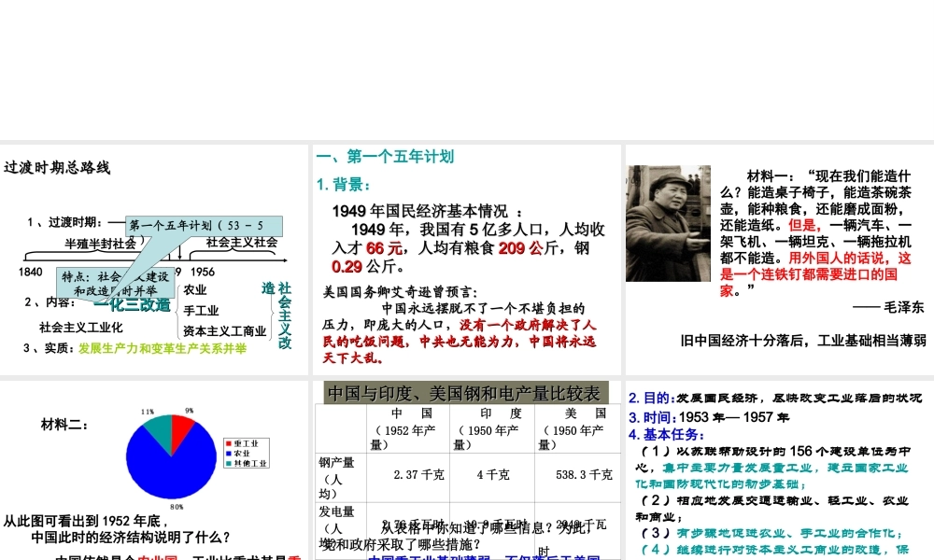Viewport: 934px width, 560px height.
Task: Select the title text 过渡时期总路线
Action: [x=57, y=168]
